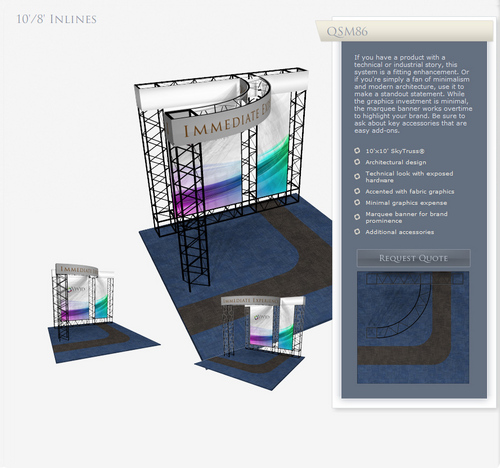Image resolution: width=500 pixels, height=468 pixels.
Task: Click bullet icon beside Additional accessories
Action: point(357,232)
